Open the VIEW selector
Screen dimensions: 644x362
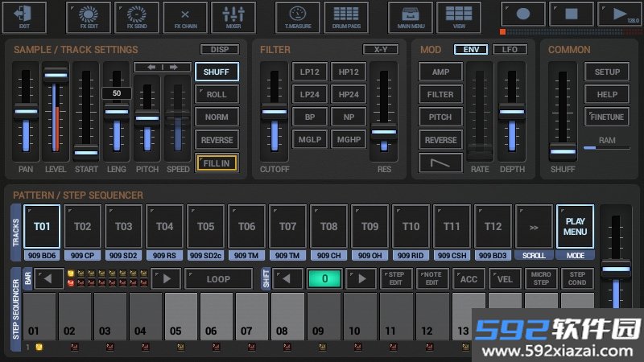459,17
